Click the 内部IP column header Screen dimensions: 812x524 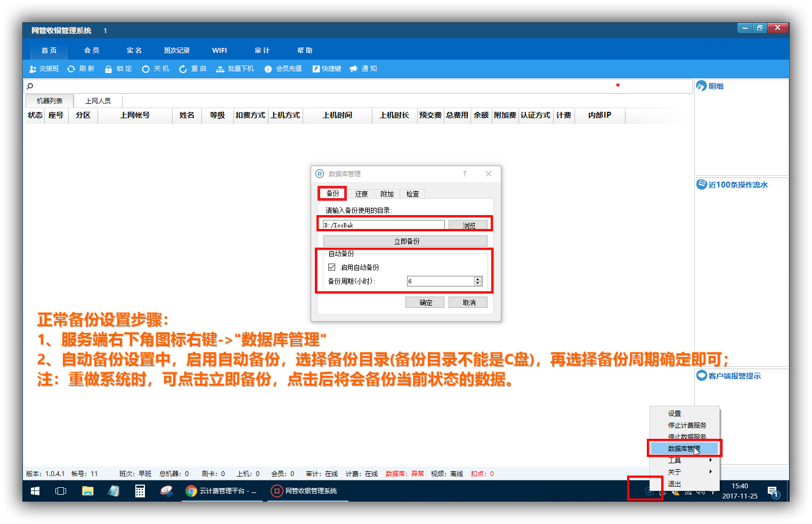(x=599, y=115)
